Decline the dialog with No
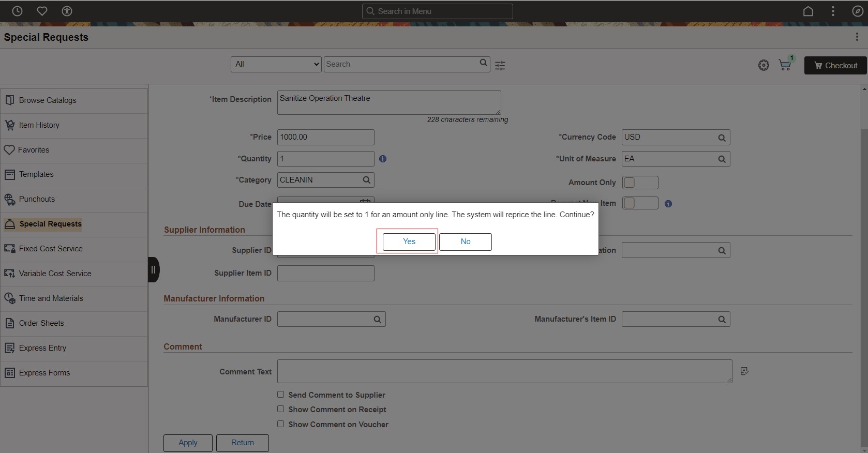 pyautogui.click(x=466, y=241)
